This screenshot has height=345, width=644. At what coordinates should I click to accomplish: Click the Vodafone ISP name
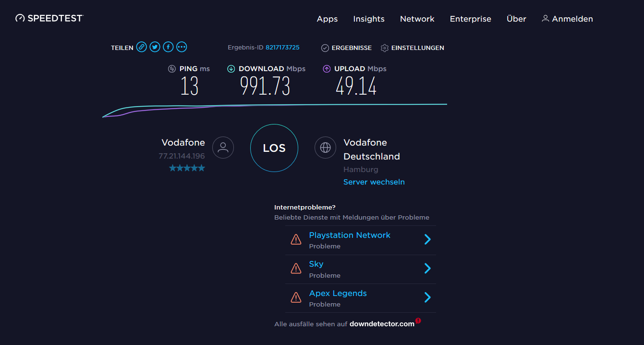[183, 143]
